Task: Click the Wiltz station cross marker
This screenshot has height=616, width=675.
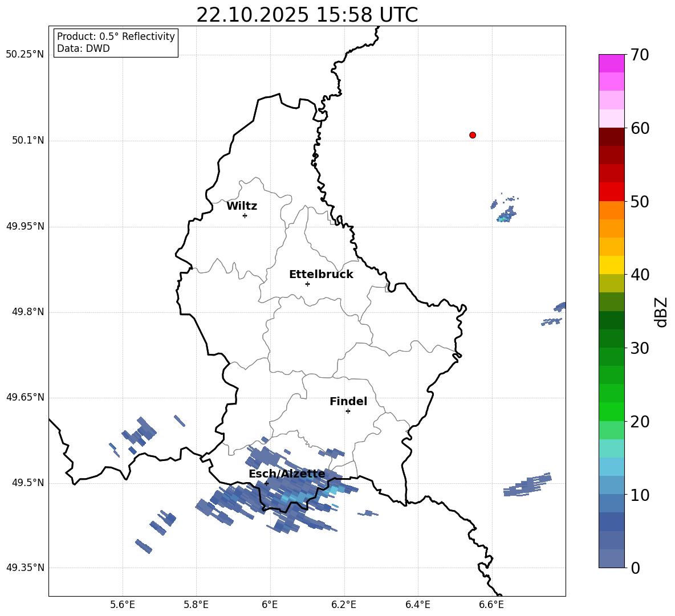Action: [245, 215]
